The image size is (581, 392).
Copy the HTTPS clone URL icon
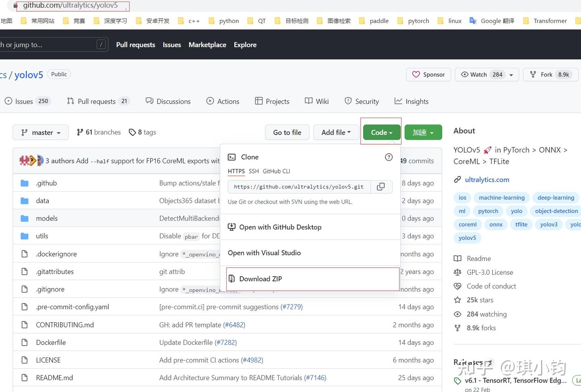pyautogui.click(x=380, y=187)
